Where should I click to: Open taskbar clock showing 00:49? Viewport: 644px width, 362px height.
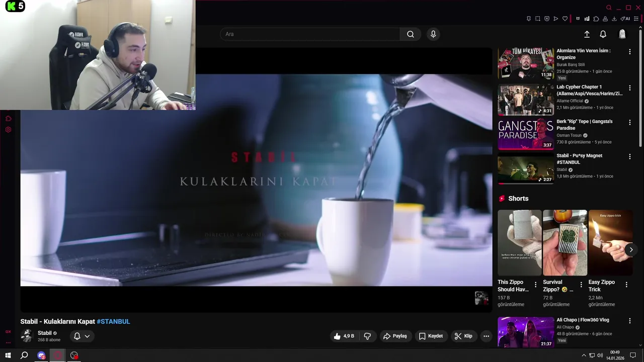[x=615, y=355]
